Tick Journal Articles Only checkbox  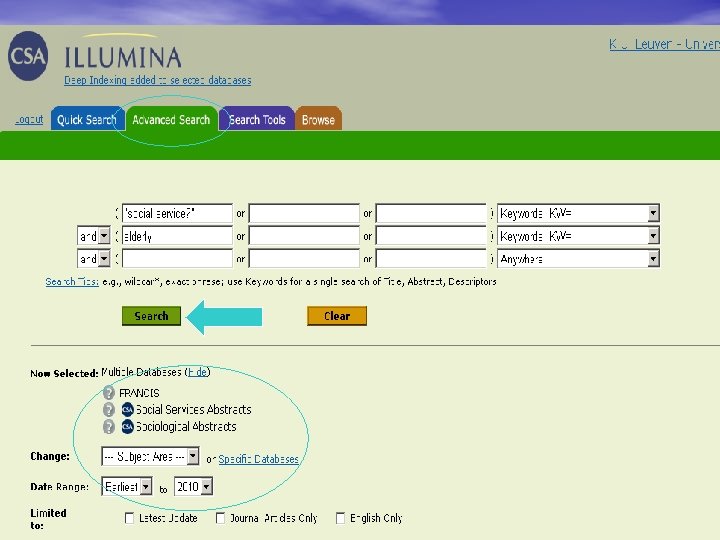[220, 518]
